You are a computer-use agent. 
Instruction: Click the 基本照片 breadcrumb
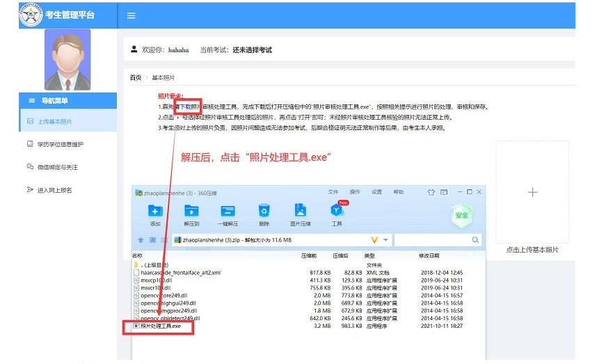pos(164,78)
